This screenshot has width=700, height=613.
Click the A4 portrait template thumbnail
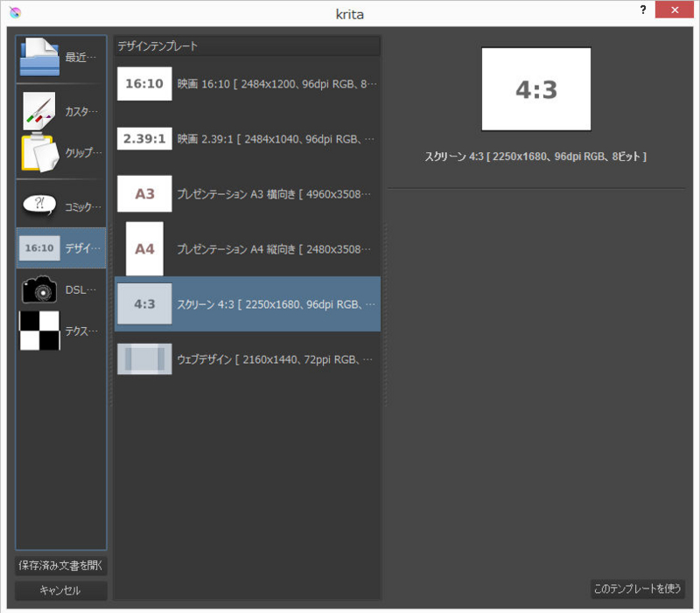click(x=144, y=248)
